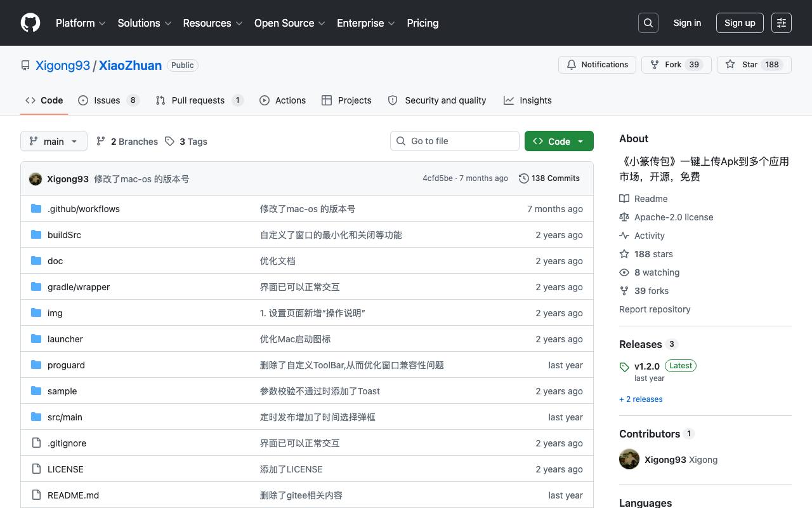
Task: Open the + 2 releases link
Action: pyautogui.click(x=641, y=399)
